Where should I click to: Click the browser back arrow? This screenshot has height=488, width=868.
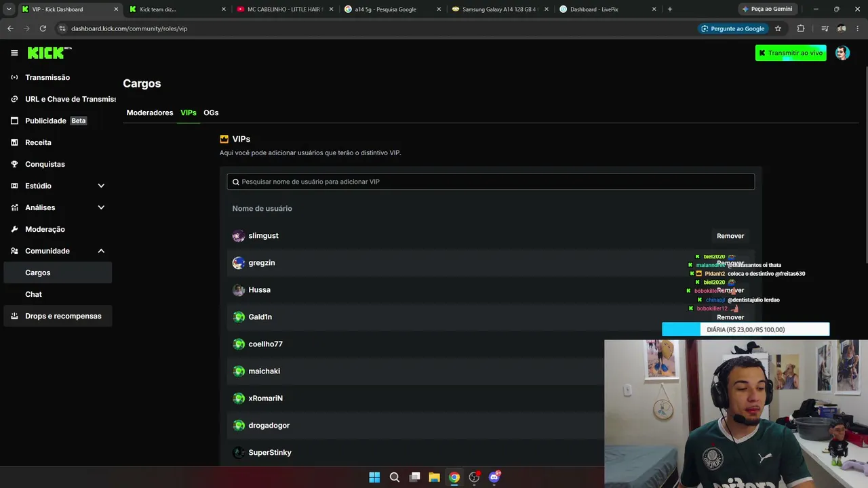(x=10, y=28)
